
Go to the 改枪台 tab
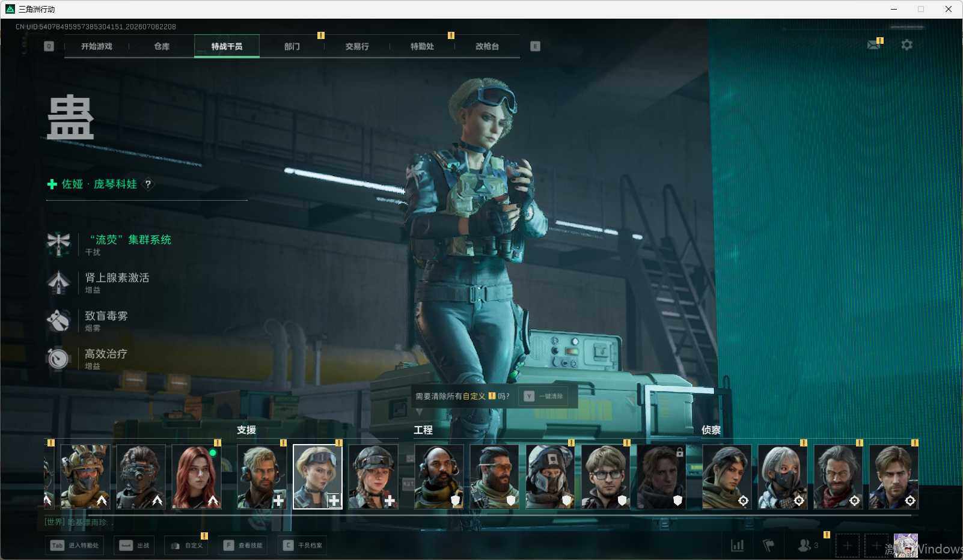487,46
